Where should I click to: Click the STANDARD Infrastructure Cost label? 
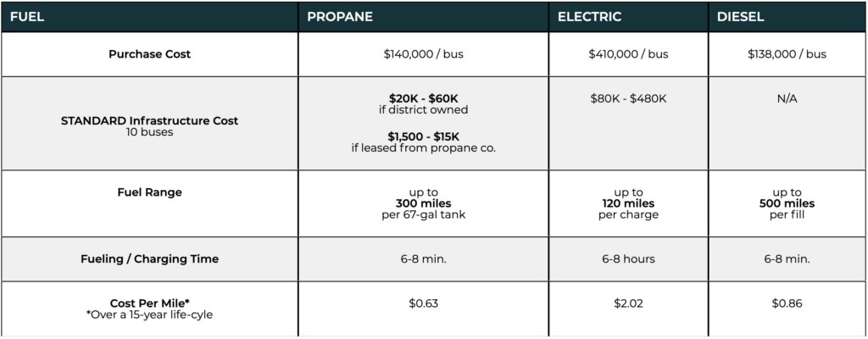pyautogui.click(x=149, y=120)
